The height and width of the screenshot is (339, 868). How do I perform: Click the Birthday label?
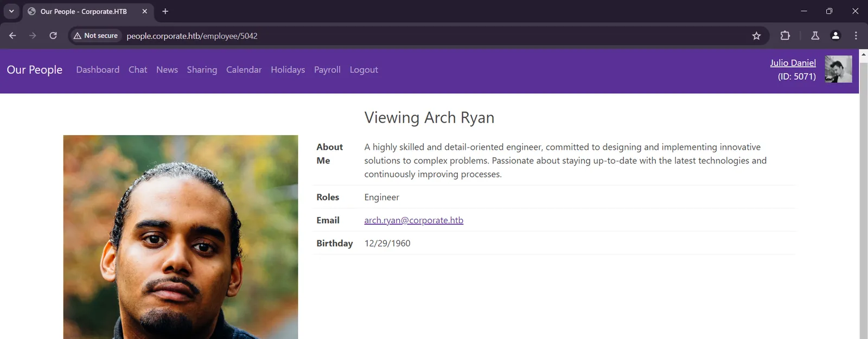(x=334, y=244)
